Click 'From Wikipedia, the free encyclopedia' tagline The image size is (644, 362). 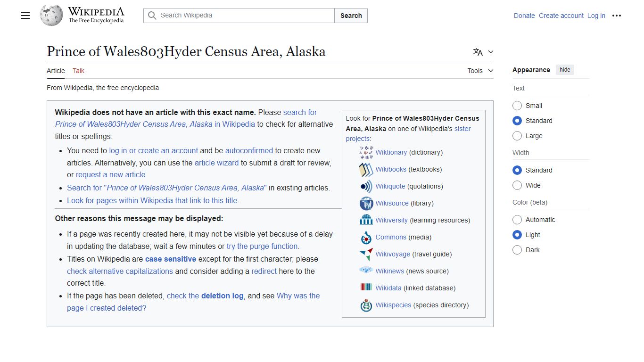coord(103,88)
